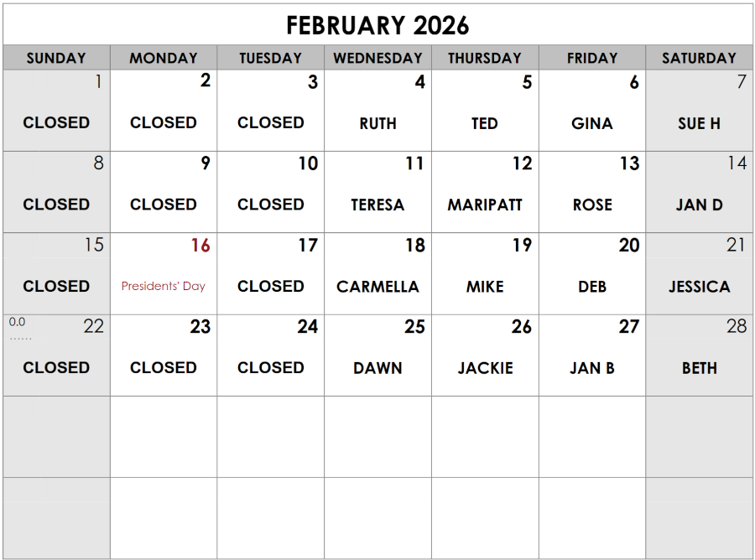Select MIKE on Thursday the 19th
The height and width of the screenshot is (560, 755).
point(485,287)
